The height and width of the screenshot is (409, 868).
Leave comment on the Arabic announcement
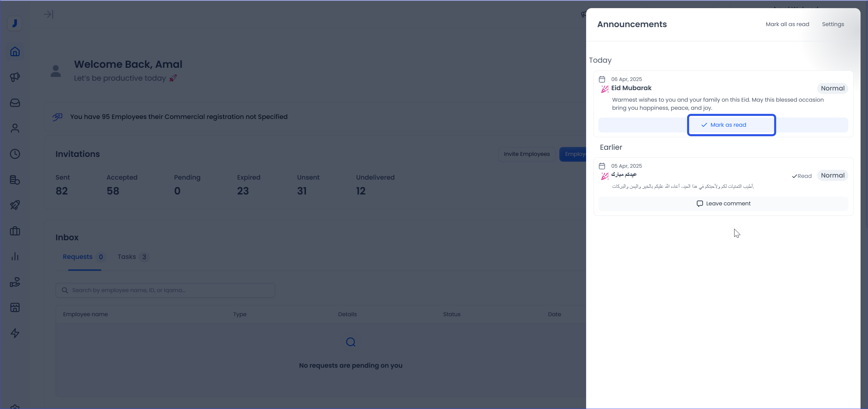(723, 204)
